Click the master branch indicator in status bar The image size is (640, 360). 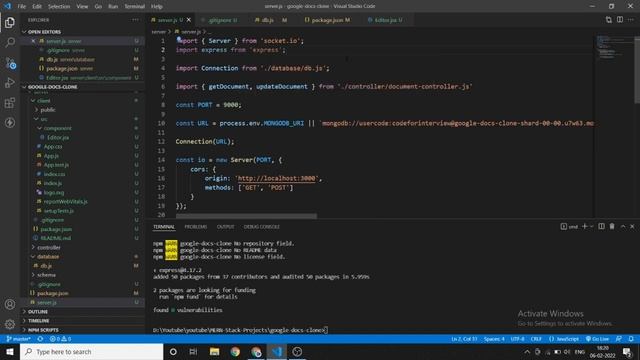[x=19, y=339]
